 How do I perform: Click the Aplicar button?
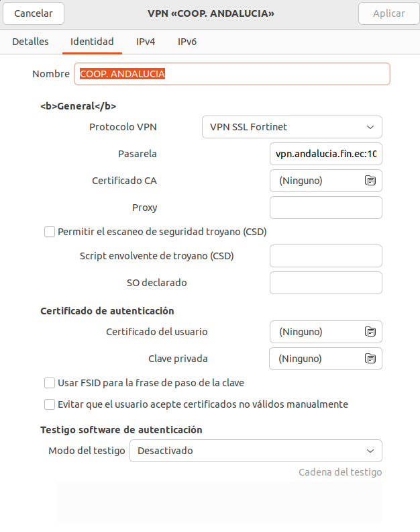pos(389,13)
